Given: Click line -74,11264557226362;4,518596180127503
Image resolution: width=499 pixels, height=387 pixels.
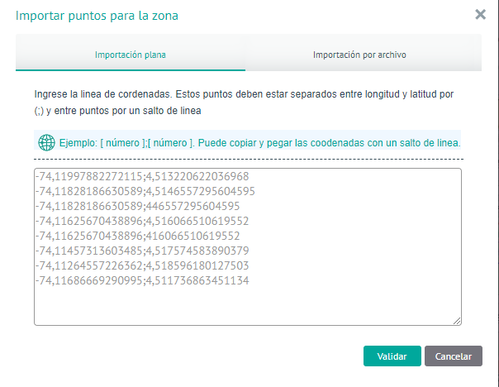Looking at the screenshot, I should (142, 266).
